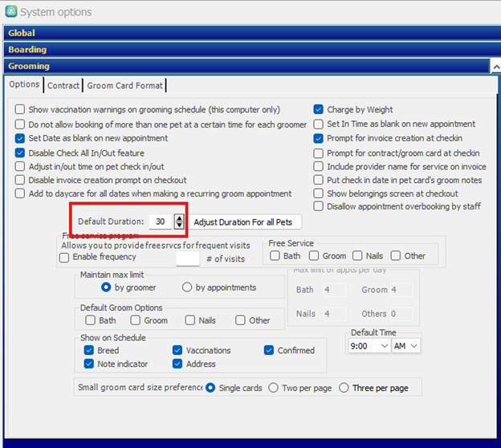Screen dimensions: 501x448
Task: Enable add to daycare for recurring groom appointment
Action: (20, 193)
